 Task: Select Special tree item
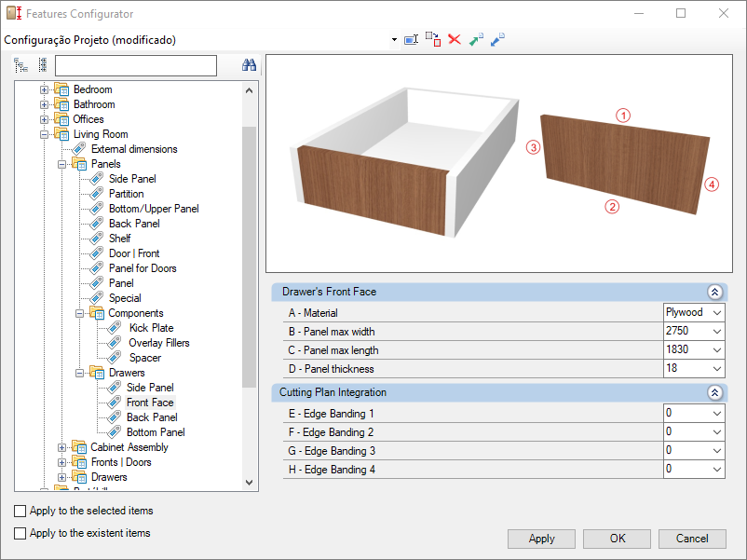click(x=125, y=298)
